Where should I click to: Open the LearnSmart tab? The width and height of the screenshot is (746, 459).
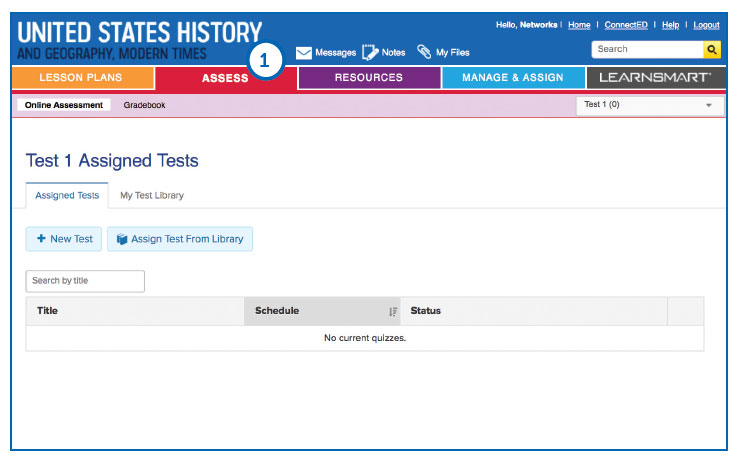click(656, 78)
